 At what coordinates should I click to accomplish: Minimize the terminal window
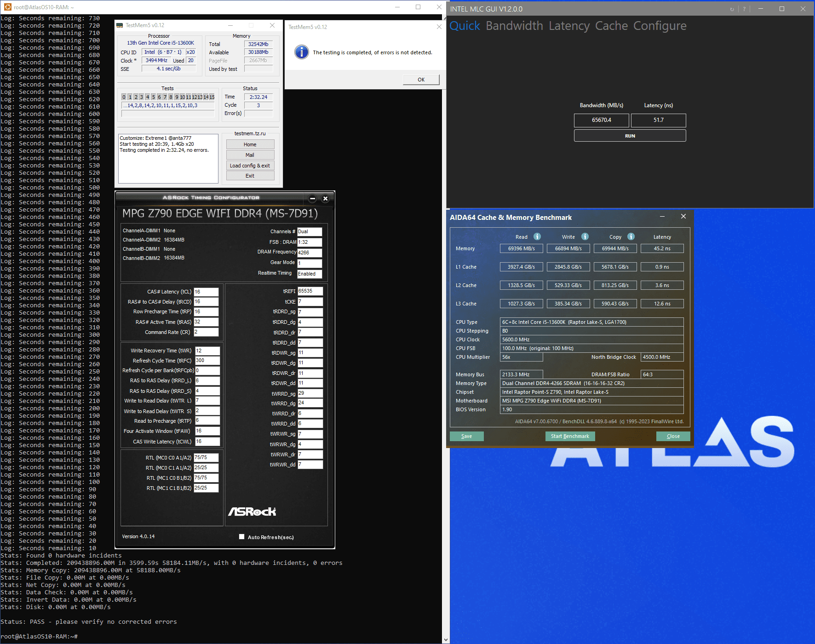[397, 7]
